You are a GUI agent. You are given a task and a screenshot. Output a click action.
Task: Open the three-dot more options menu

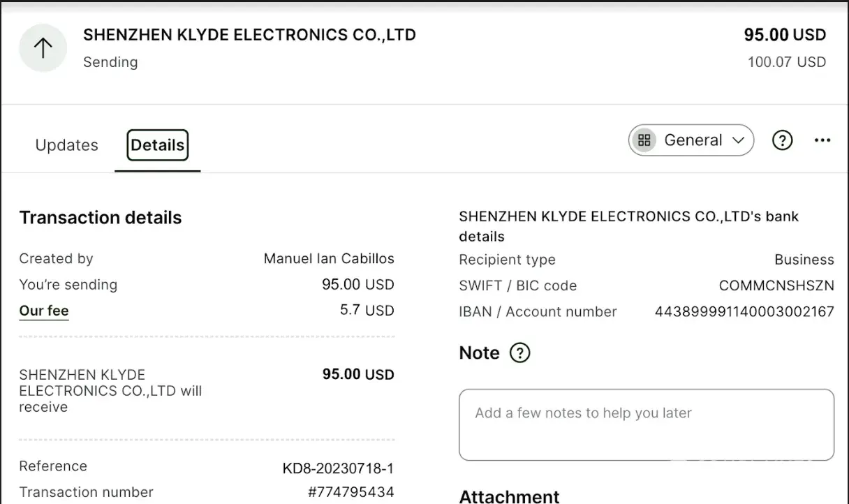click(822, 140)
